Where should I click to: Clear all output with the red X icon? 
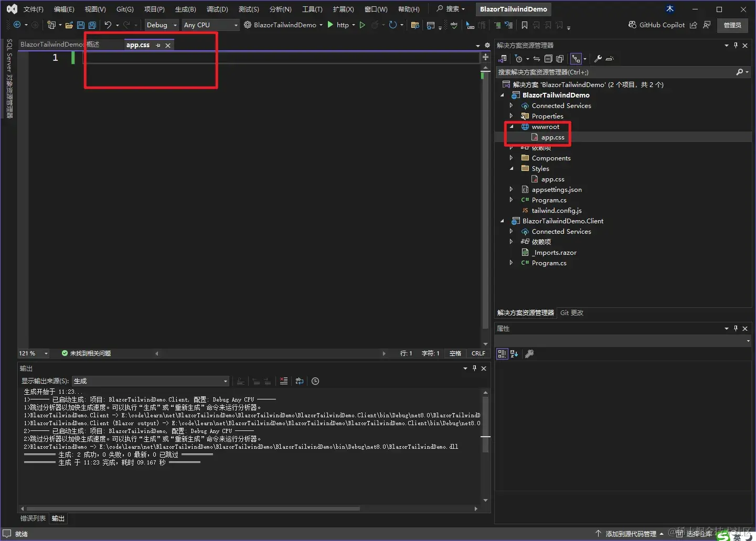pos(284,381)
